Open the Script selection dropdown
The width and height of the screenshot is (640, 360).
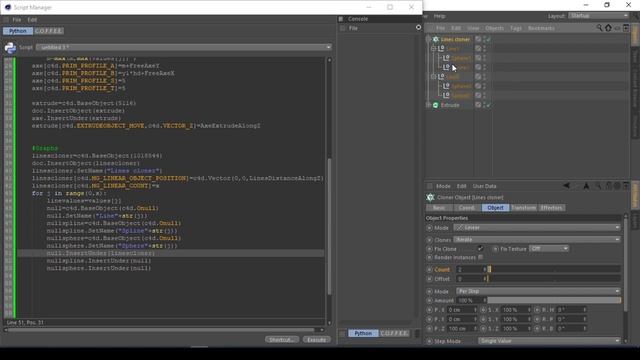(184, 47)
